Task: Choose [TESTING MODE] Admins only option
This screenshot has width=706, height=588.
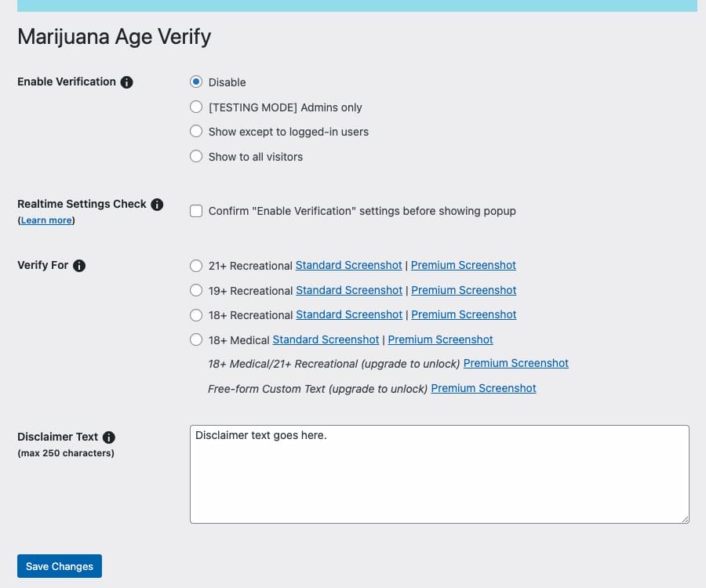Action: tap(196, 107)
